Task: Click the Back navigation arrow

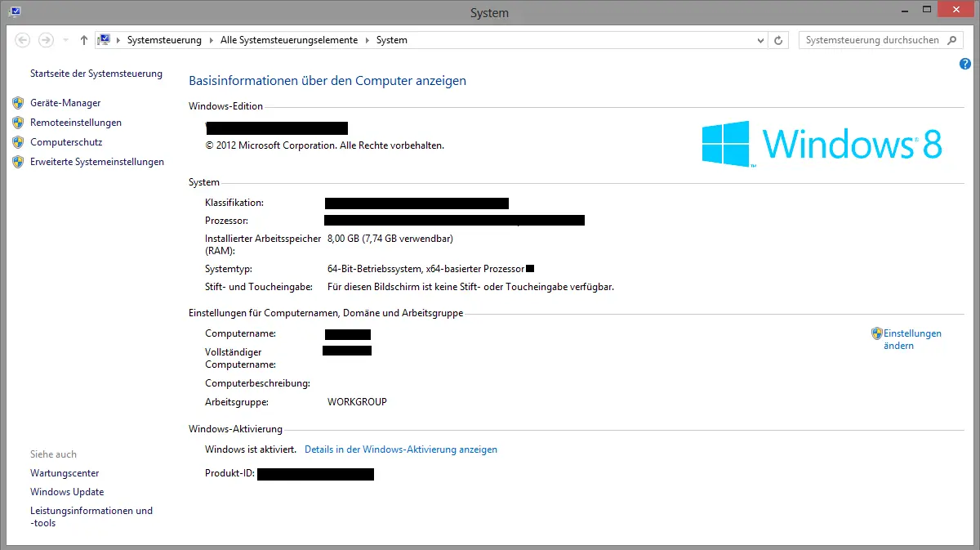Action: click(x=23, y=40)
